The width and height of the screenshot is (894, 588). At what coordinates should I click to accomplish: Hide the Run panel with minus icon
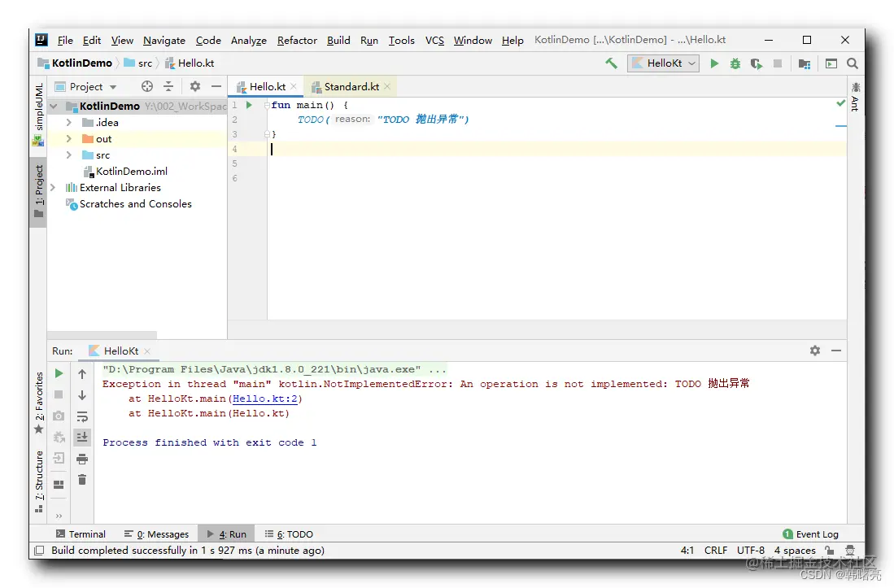pyautogui.click(x=836, y=351)
